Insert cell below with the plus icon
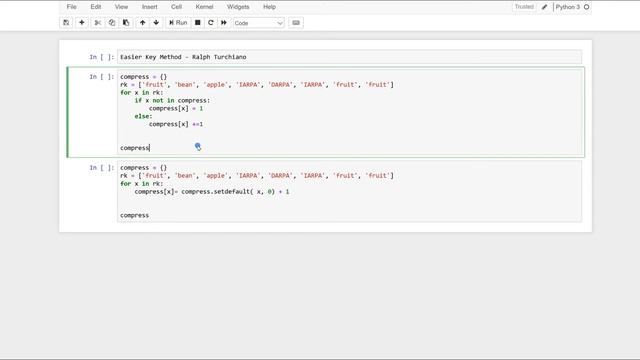Viewport: 640px width, 360px height. 82,23
